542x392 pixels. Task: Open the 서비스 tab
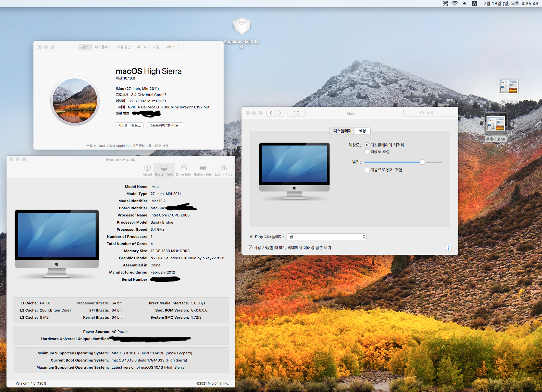tap(171, 47)
